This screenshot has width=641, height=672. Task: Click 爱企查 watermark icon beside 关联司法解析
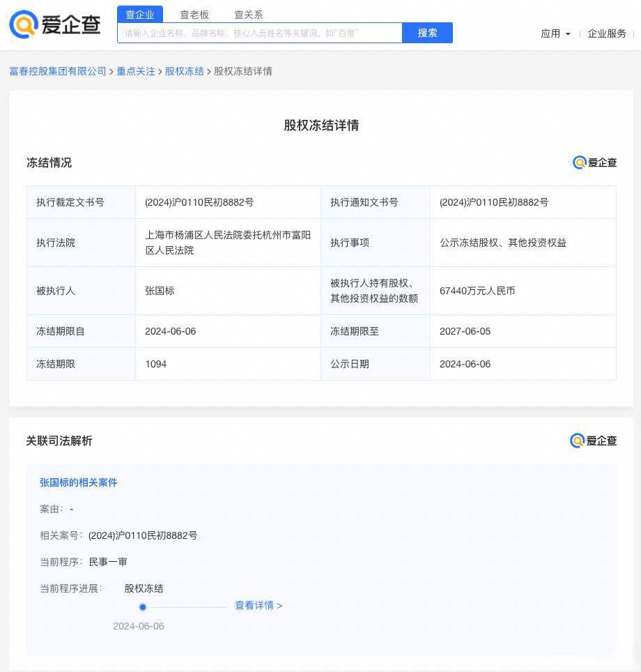point(593,441)
